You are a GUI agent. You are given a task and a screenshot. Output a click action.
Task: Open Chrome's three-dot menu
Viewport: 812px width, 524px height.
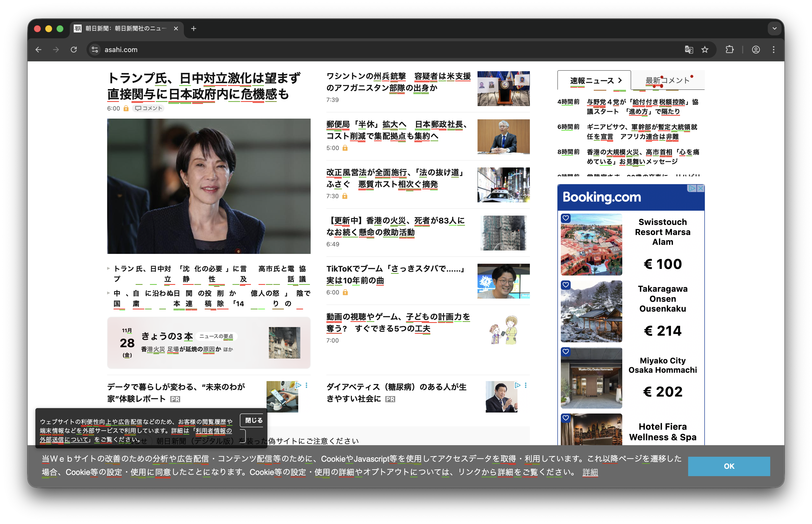click(773, 50)
